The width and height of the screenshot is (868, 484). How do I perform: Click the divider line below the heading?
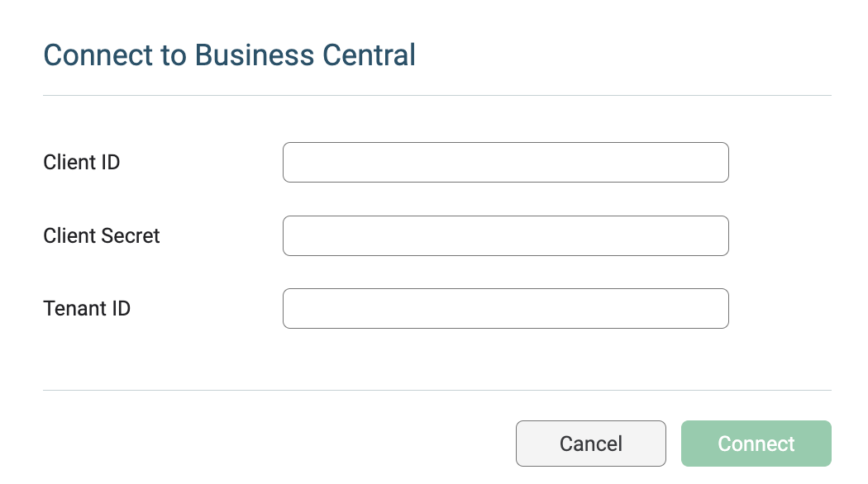coord(437,95)
